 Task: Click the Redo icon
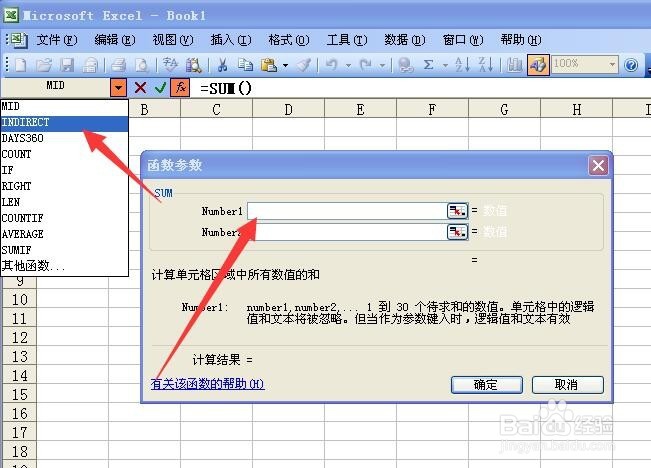[366, 65]
